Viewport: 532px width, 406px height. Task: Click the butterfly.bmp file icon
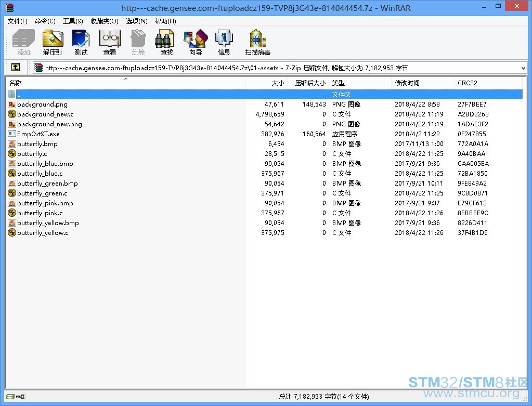click(x=12, y=144)
